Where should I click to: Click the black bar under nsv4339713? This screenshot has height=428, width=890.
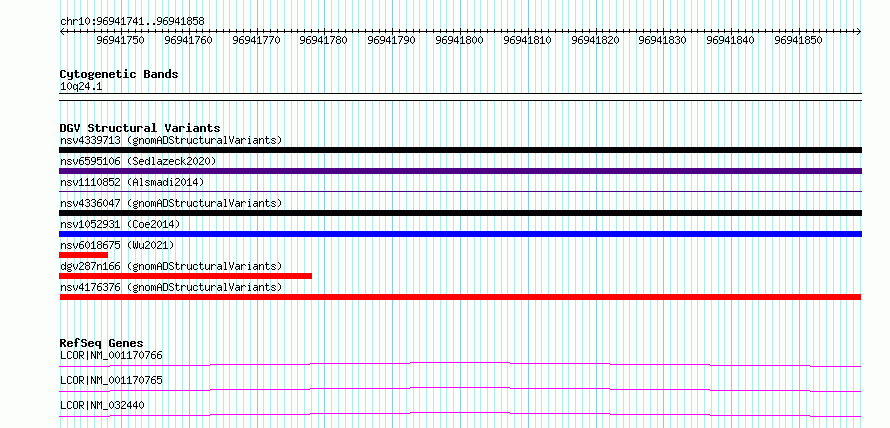460,150
